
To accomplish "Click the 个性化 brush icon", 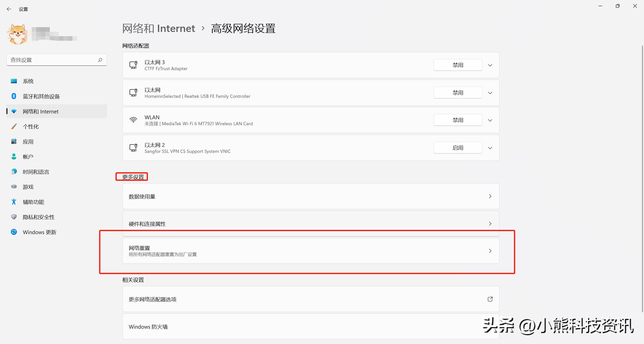I will coord(14,126).
